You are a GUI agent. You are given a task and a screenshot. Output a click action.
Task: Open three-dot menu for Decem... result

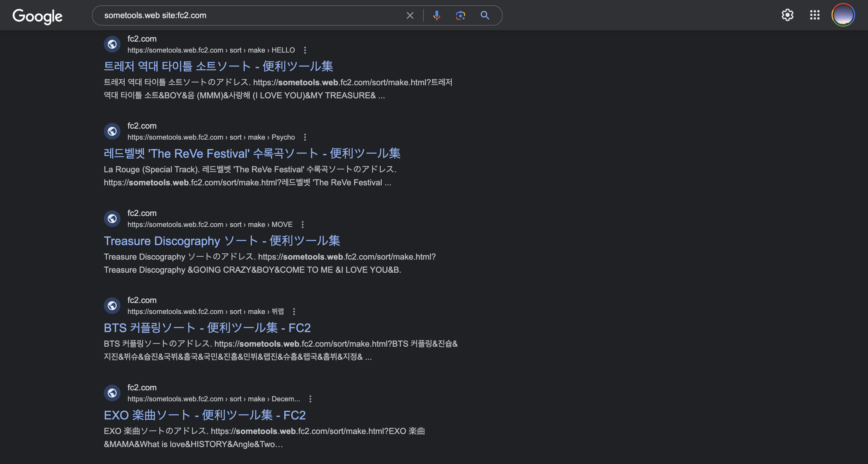[x=310, y=399]
